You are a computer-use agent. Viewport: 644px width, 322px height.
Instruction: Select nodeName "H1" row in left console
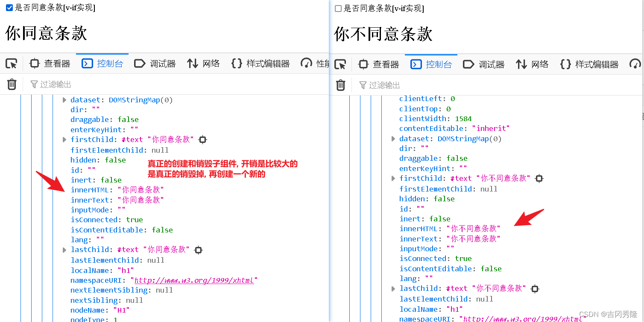click(x=100, y=310)
